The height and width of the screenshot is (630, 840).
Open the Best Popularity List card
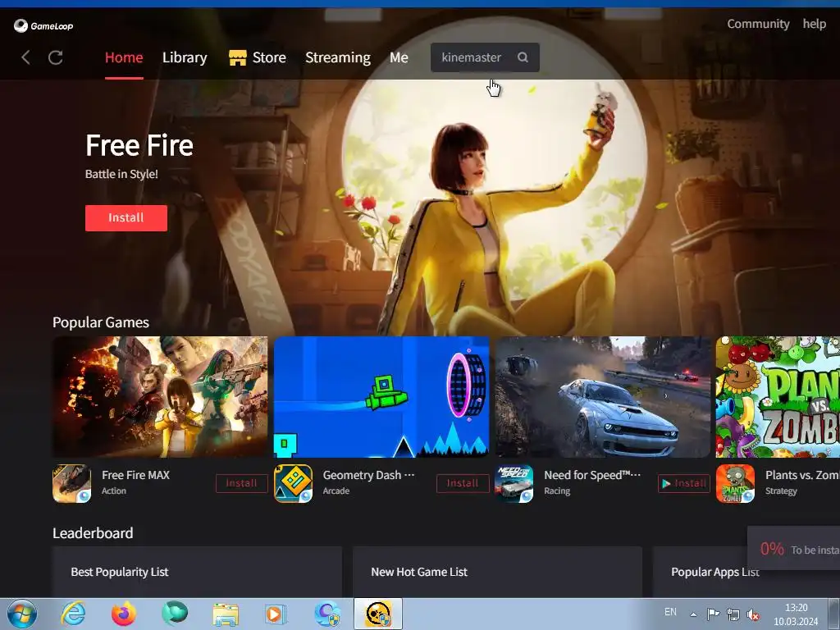[197, 572]
